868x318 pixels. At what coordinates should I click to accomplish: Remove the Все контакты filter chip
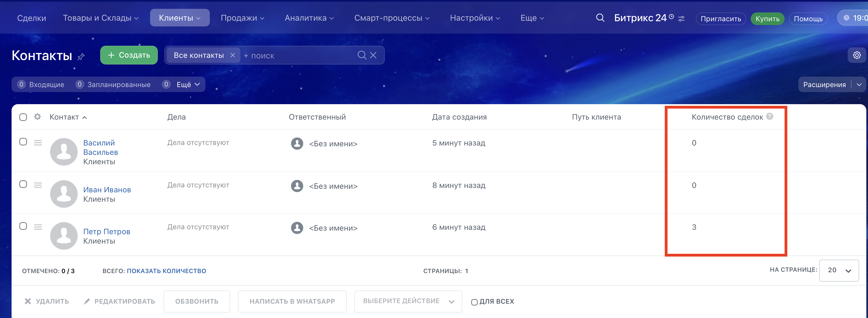pyautogui.click(x=232, y=55)
